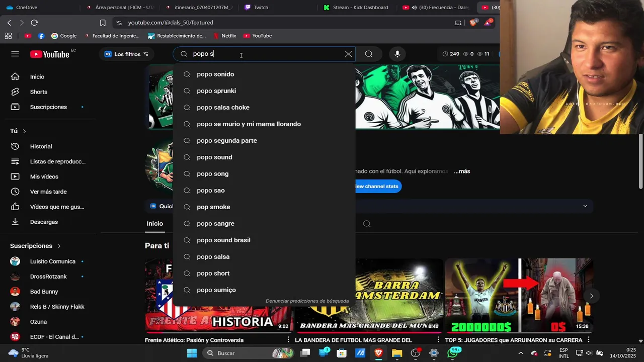Show hidden system tray icons chevron
Screen dimensions: 644x362
[x=521, y=353]
